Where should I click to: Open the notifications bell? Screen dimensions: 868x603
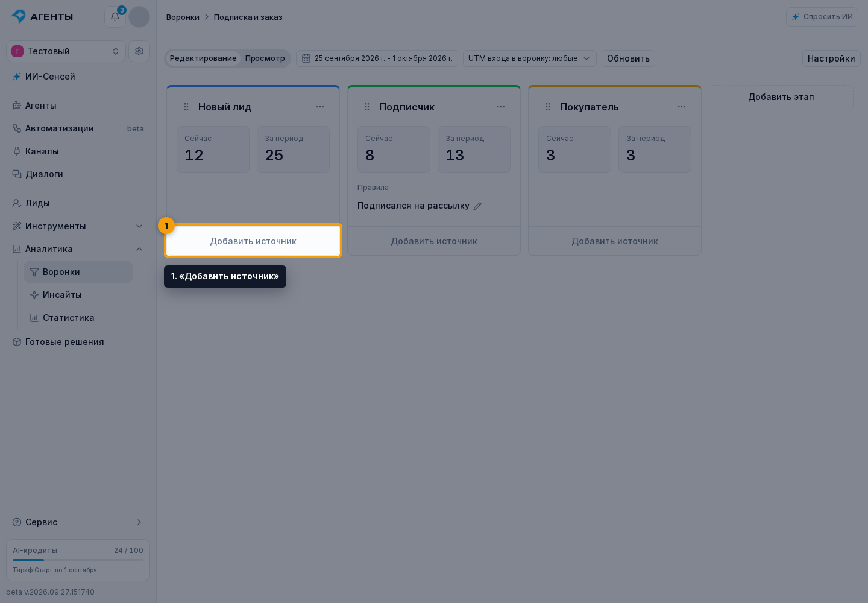[115, 17]
